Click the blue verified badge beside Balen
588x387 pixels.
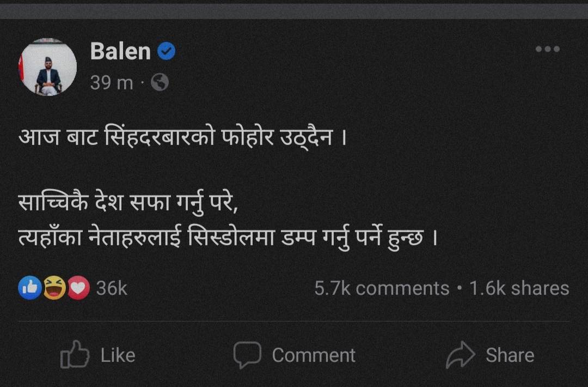166,52
